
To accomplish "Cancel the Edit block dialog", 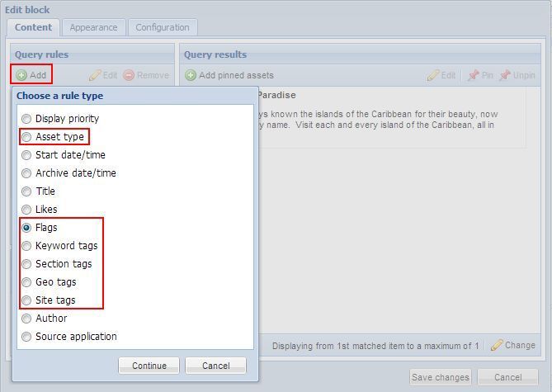I will pos(508,377).
